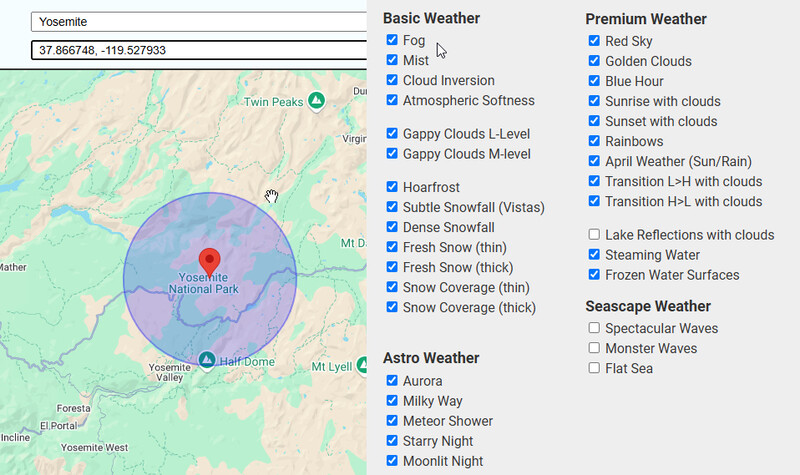Toggle the Meteor Shower checkbox

392,420
